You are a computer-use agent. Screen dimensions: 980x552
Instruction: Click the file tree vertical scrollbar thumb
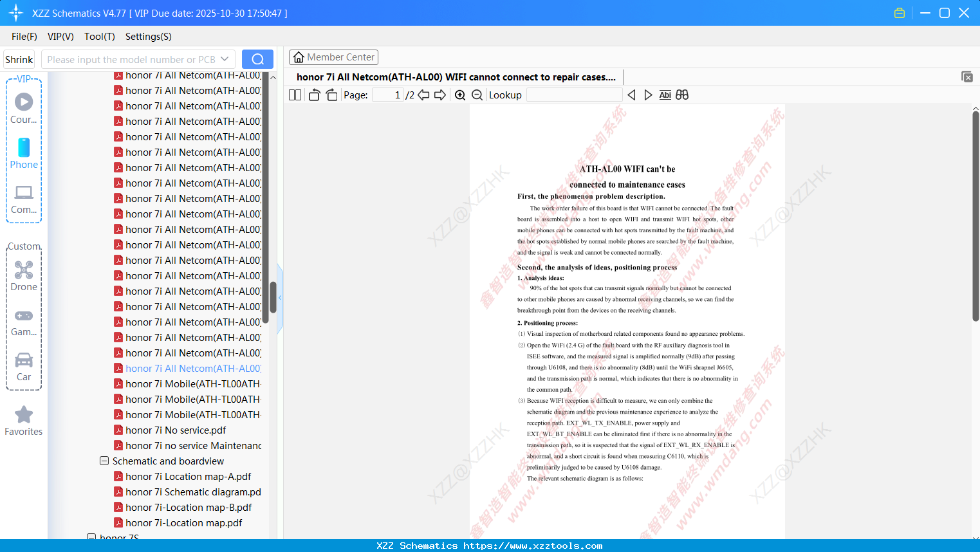273,297
